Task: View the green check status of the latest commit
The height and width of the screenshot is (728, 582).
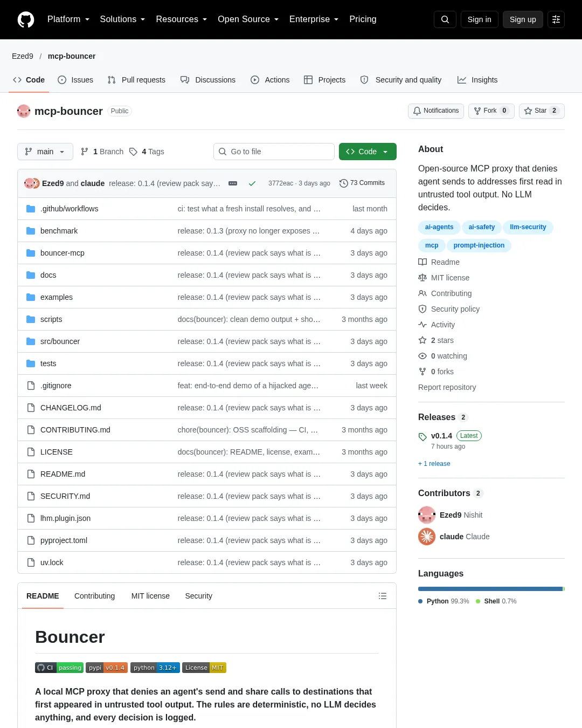Action: 252,183
